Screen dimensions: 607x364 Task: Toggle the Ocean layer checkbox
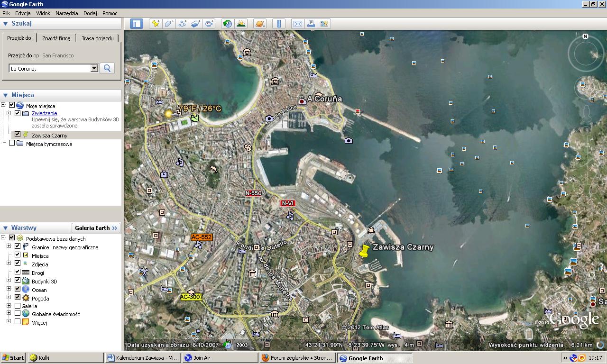(x=18, y=289)
